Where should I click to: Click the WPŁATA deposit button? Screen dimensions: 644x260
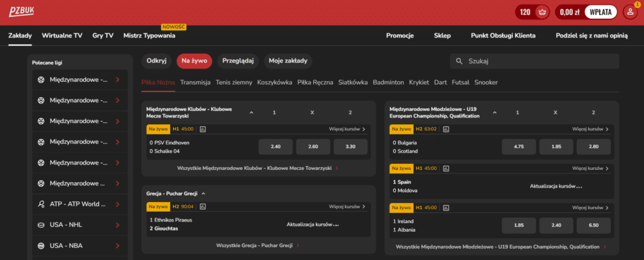(601, 12)
